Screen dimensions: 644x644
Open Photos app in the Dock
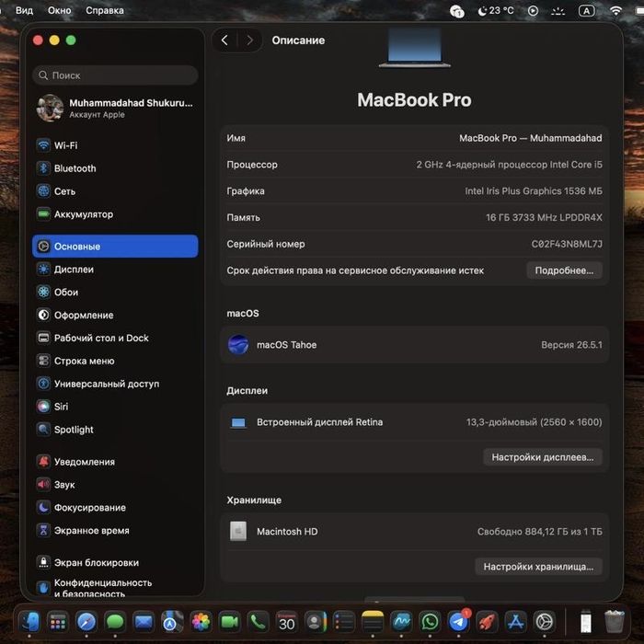[201, 622]
